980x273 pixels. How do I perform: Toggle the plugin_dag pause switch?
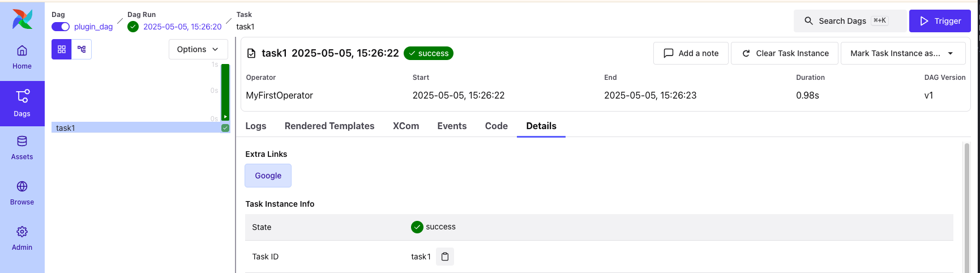point(61,27)
